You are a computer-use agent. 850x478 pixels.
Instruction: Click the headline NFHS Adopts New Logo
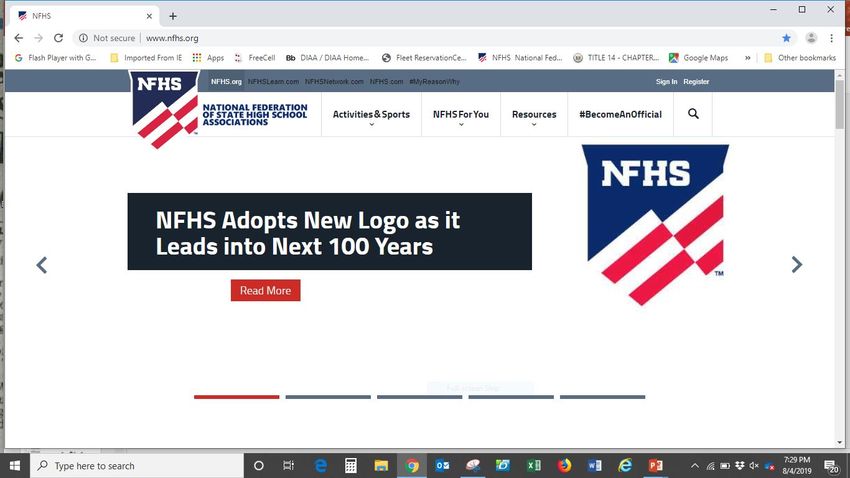coord(307,233)
